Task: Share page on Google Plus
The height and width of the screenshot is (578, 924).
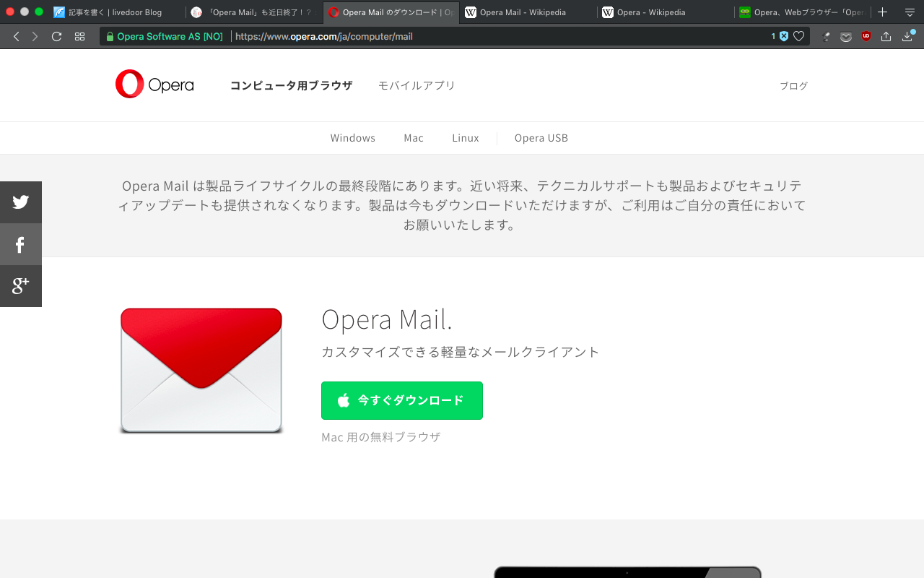Action: coord(20,286)
